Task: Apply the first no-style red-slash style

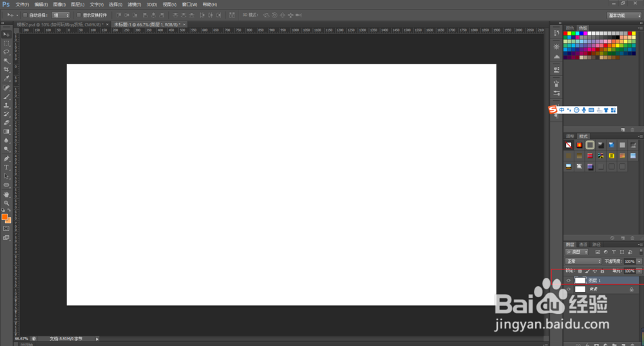Action: pyautogui.click(x=569, y=145)
